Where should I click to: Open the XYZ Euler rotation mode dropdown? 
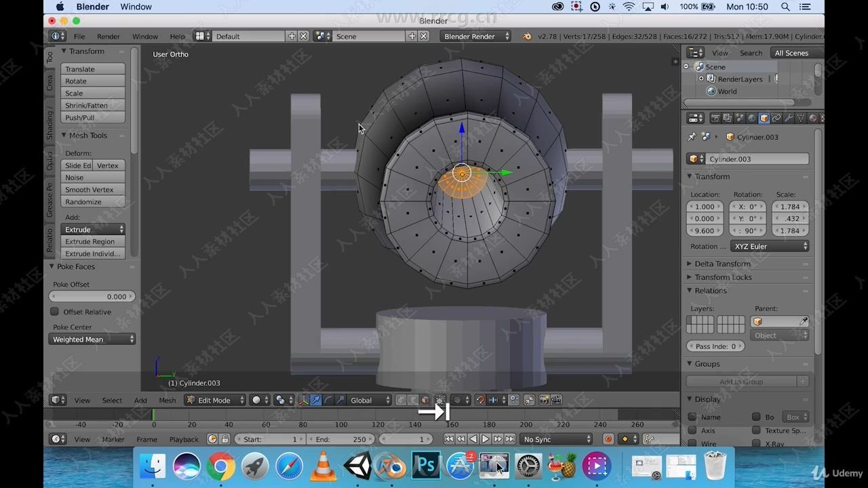coord(770,246)
